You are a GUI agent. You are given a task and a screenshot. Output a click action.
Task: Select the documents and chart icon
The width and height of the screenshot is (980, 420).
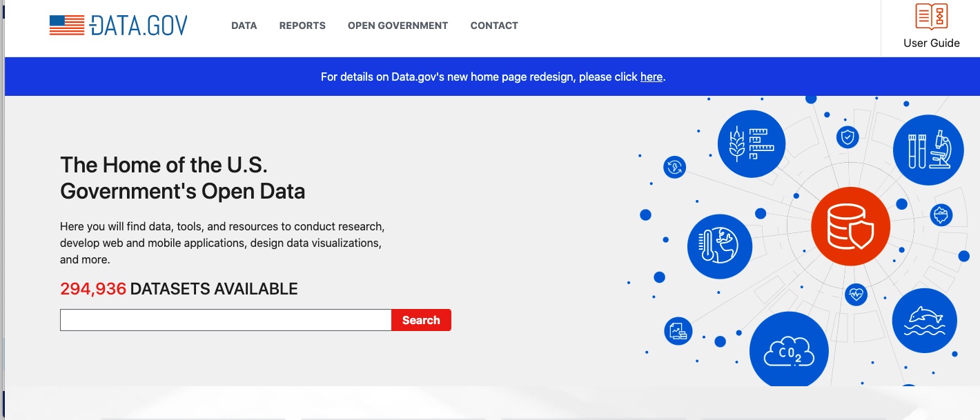pos(678,331)
